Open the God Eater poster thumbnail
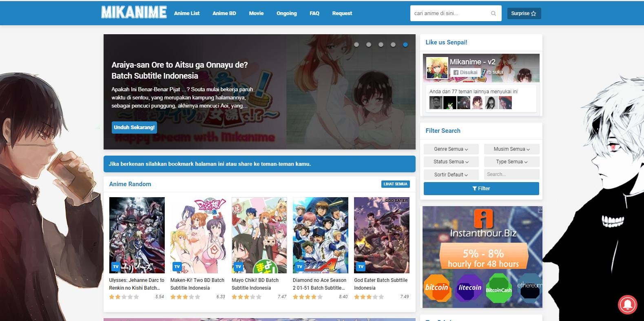Viewport: 644px width, 321px height. point(382,235)
